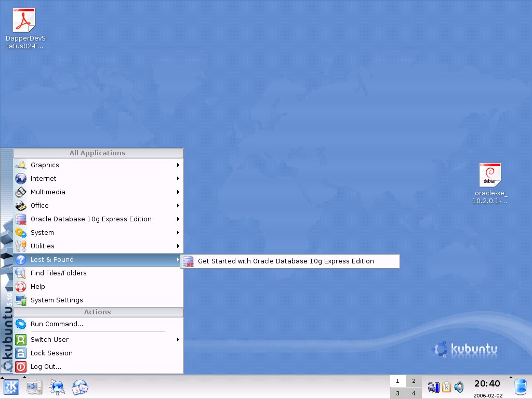532x399 pixels.
Task: Expand the Oracle Database submenu arrow
Action: click(x=178, y=219)
